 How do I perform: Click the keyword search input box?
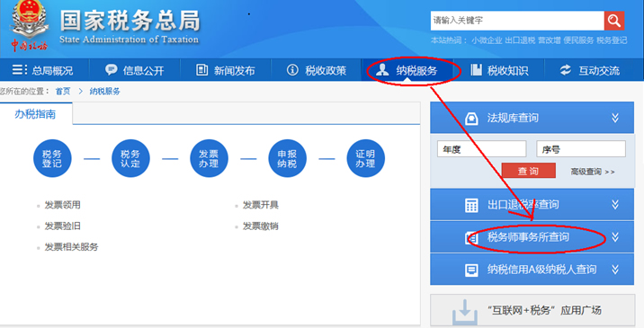[x=517, y=21]
